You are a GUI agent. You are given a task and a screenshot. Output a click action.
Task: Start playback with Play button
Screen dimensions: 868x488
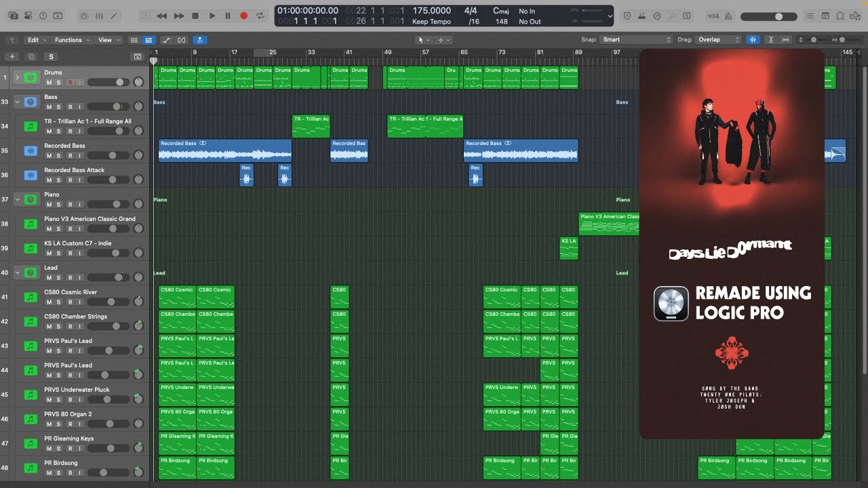point(212,16)
